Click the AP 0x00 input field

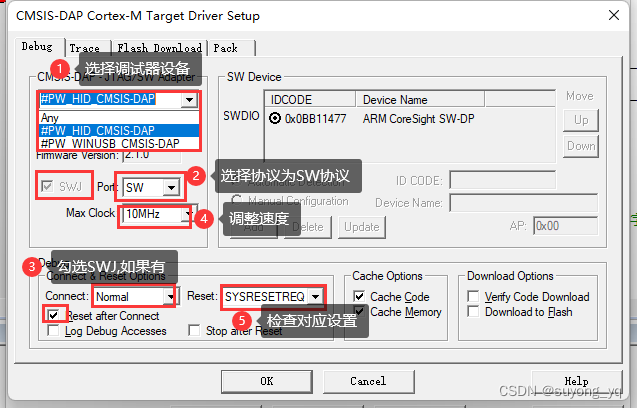[566, 226]
